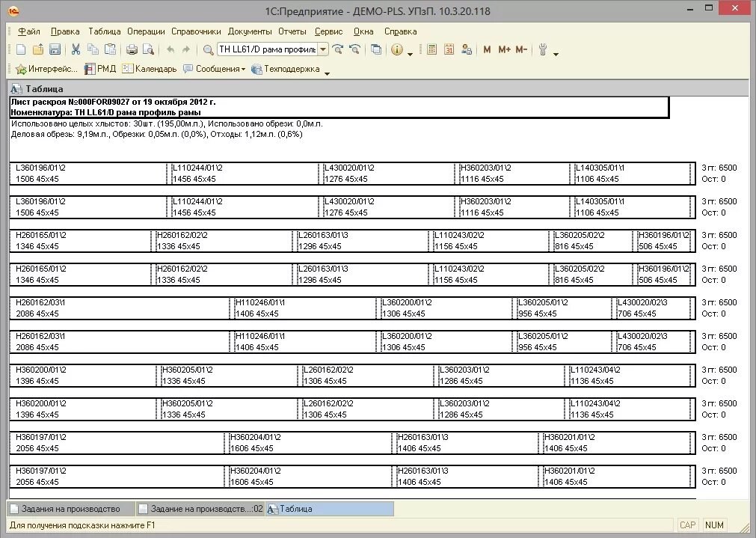Click the Find Previous icon
756x538 pixels.
[x=355, y=49]
